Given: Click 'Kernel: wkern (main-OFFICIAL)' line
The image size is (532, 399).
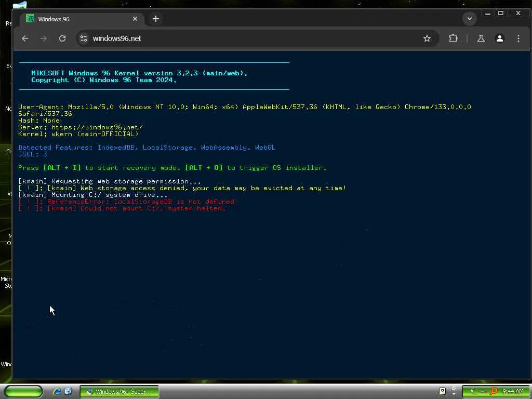Looking at the screenshot, I should (78, 134).
